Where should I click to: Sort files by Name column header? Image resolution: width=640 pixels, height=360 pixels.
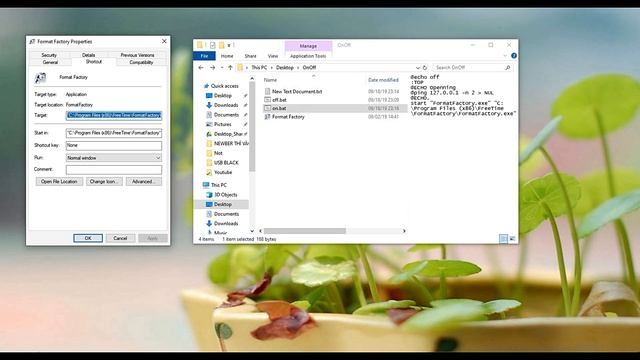(x=270, y=80)
